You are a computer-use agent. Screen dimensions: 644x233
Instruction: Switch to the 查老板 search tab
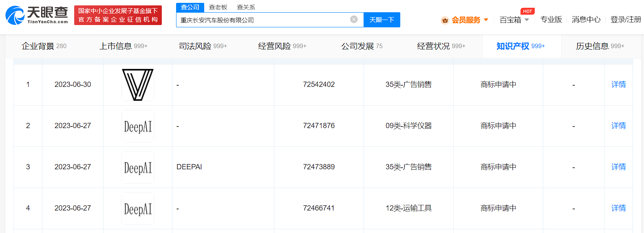tap(218, 7)
